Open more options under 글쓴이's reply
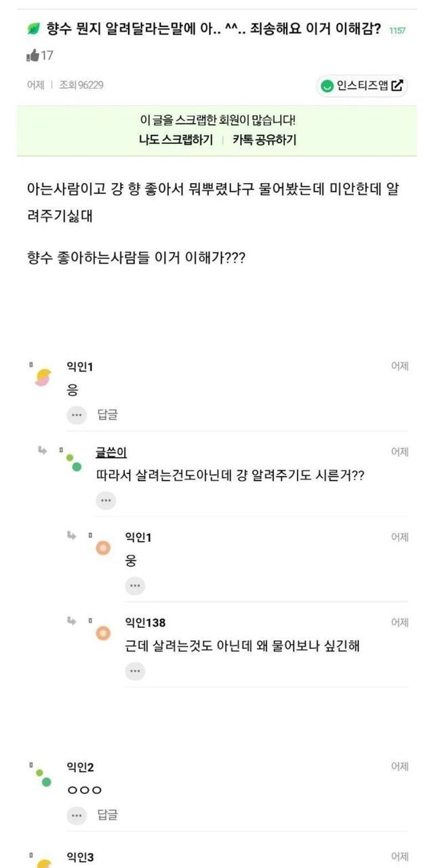 coord(105,500)
